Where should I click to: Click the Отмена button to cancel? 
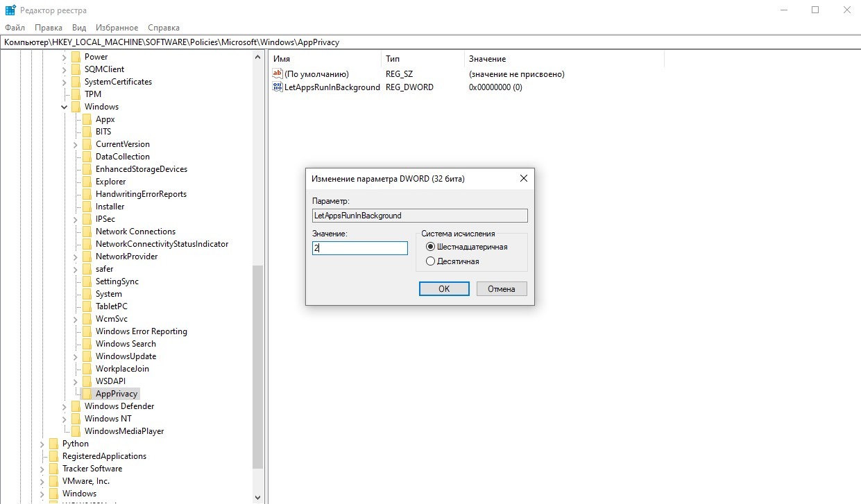tap(501, 288)
